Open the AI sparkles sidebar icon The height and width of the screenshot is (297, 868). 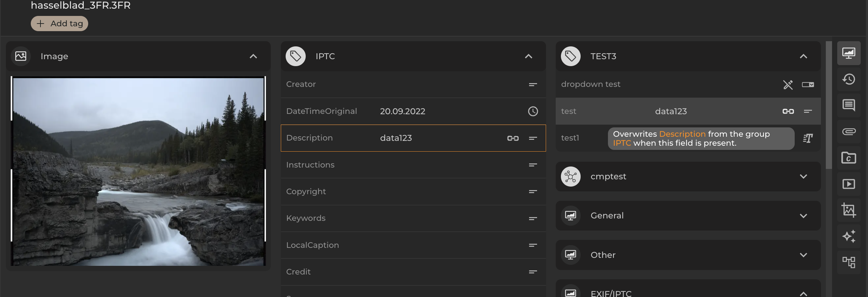point(849,236)
